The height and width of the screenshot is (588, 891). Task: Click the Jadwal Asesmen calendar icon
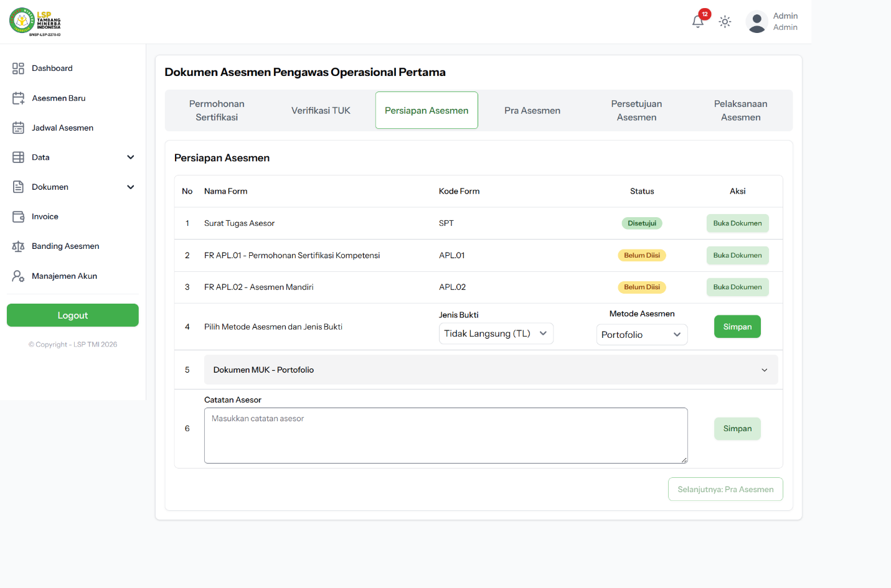point(18,128)
